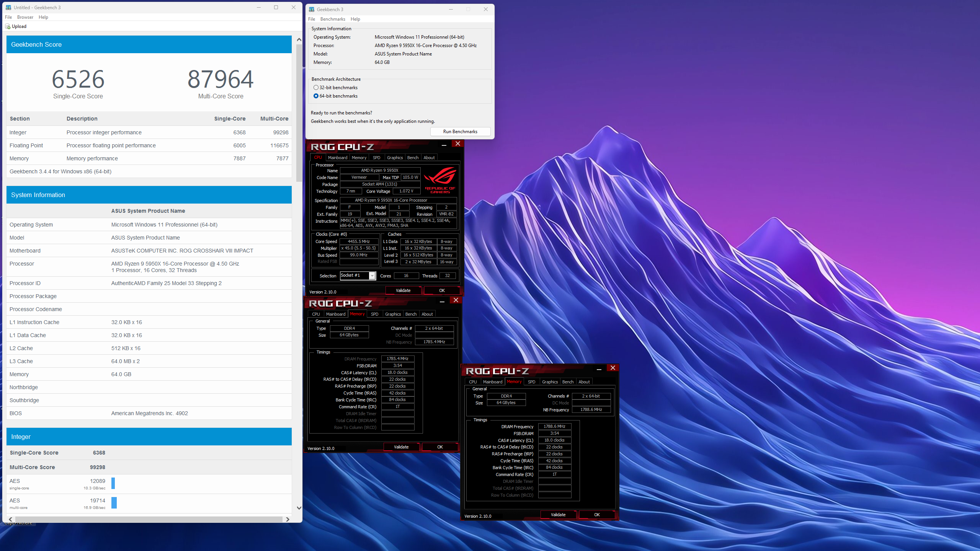This screenshot has width=980, height=551.
Task: Click OK in top CPU-Z CPU window
Action: pos(442,290)
